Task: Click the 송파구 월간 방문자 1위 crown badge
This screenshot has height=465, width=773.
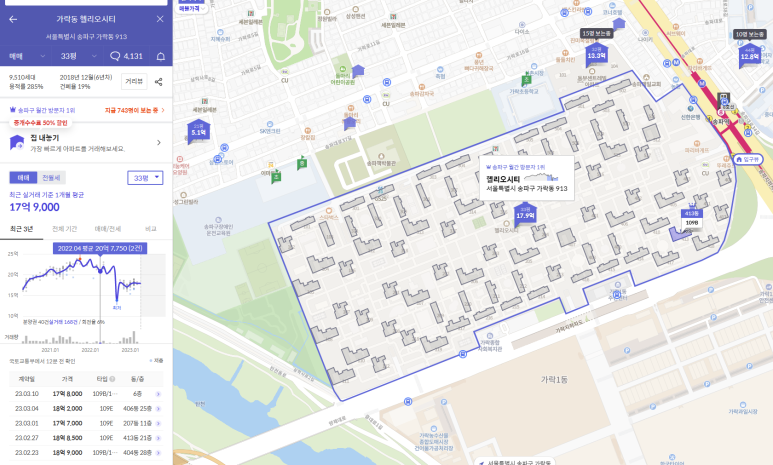Action: click(x=42, y=110)
